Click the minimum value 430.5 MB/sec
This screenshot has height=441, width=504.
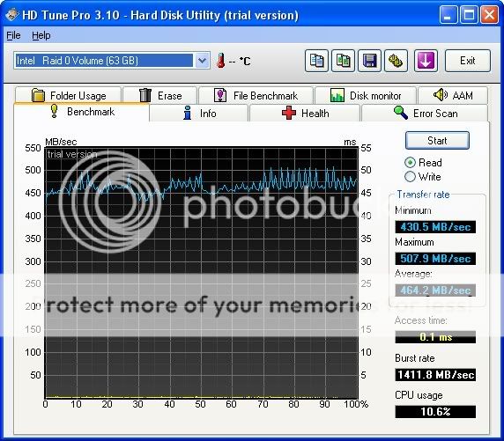[435, 227]
